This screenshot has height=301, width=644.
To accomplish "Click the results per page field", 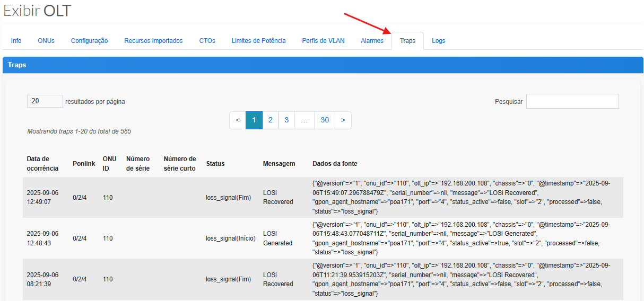I will [45, 101].
